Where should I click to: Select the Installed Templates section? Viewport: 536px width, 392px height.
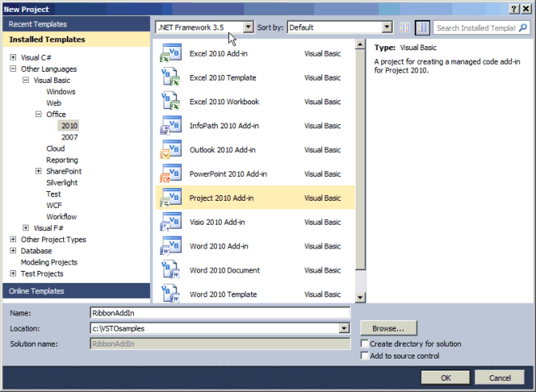tap(77, 39)
